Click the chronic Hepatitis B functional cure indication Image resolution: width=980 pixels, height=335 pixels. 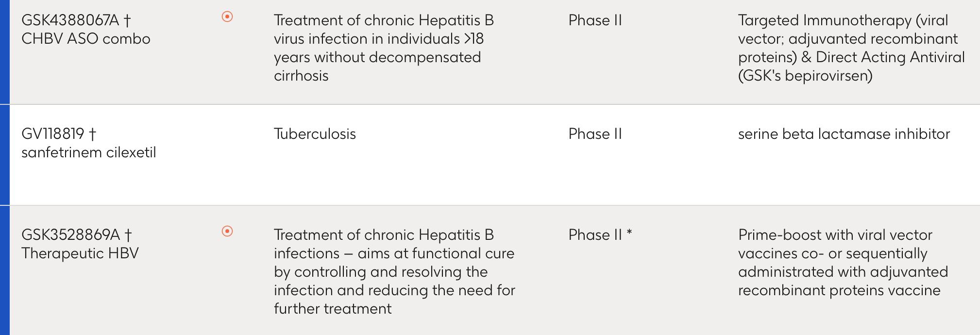click(394, 272)
